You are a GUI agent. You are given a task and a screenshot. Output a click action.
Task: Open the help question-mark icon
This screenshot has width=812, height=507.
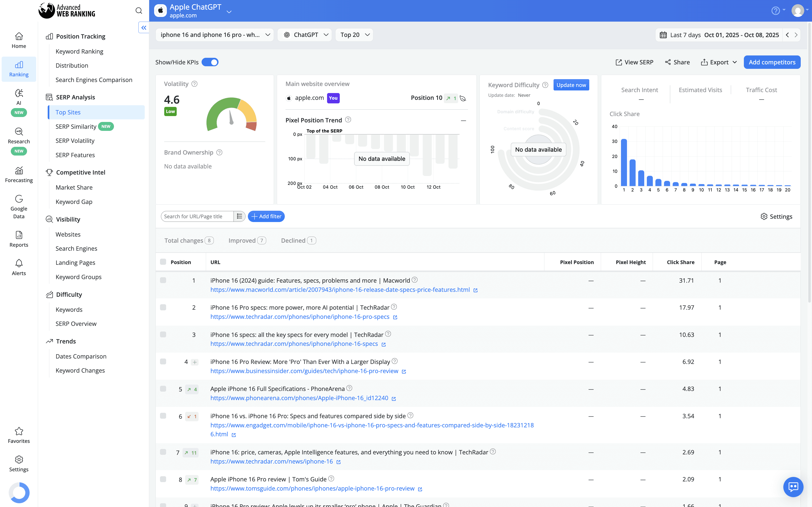(775, 11)
